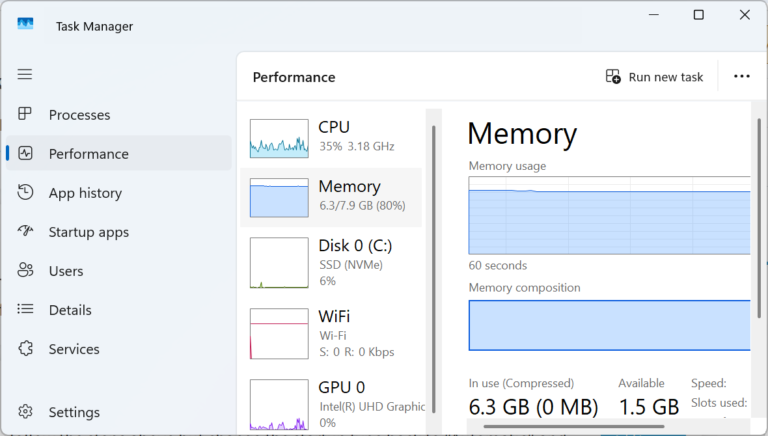Viewport: 768px width, 436px height.
Task: Select Performance in the sidebar
Action: click(119, 153)
